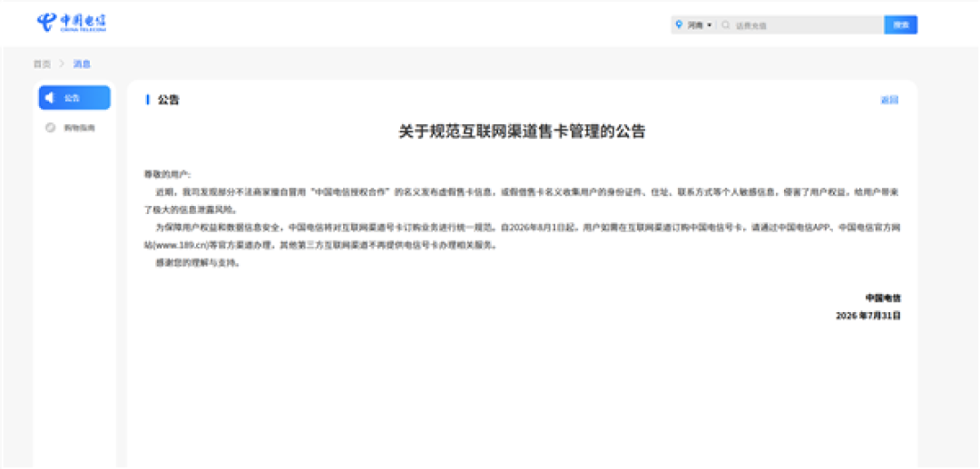Image resolution: width=980 pixels, height=469 pixels.
Task: Open the 购物指南 sidebar item
Action: [74, 127]
